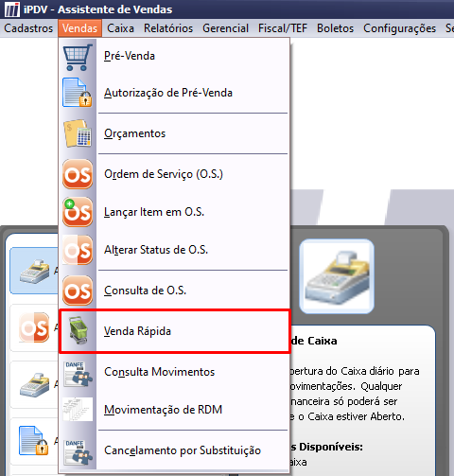Click the Consulta Movimentos DANFE icon
The image size is (454, 476).
click(x=78, y=374)
